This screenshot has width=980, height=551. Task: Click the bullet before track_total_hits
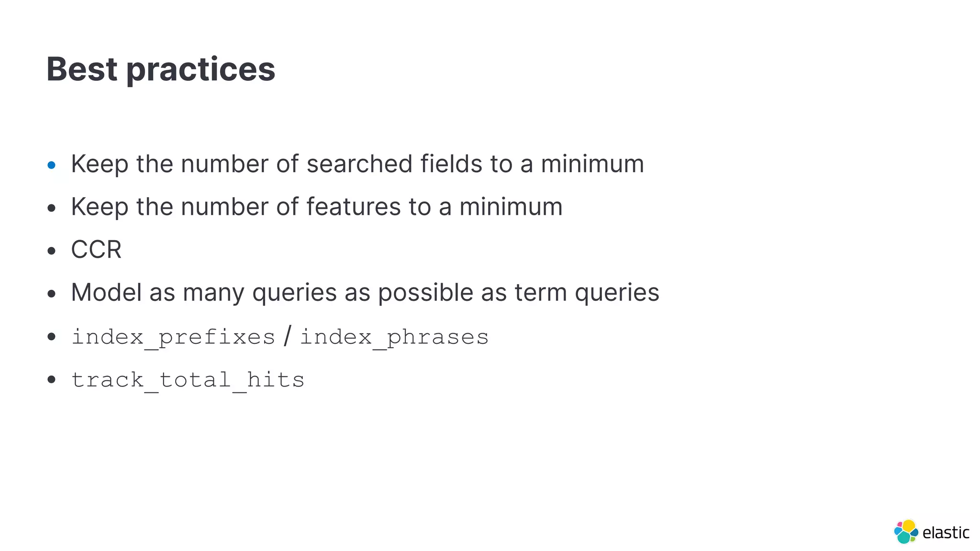52,380
